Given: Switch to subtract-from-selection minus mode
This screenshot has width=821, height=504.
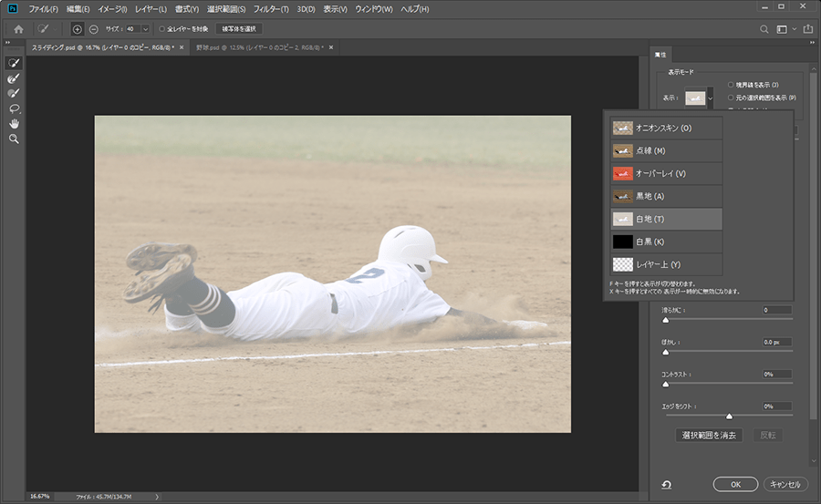Looking at the screenshot, I should (93, 29).
